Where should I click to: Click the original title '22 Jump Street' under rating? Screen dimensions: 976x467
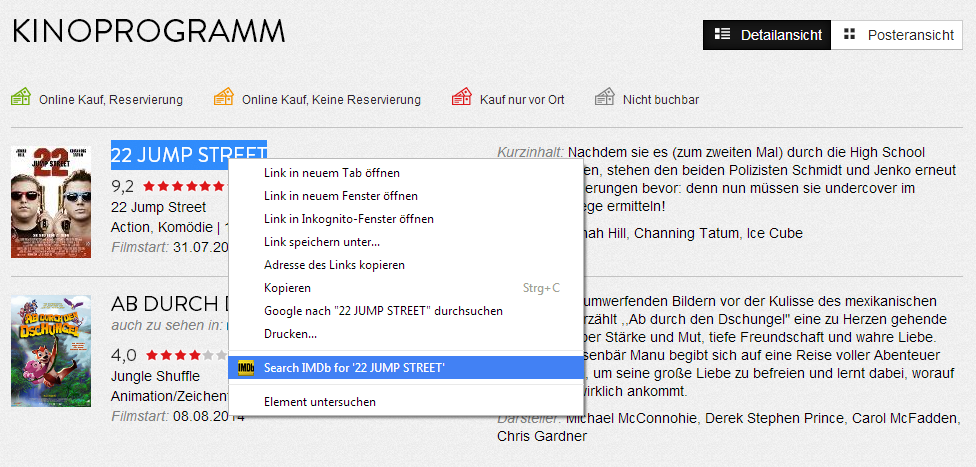click(158, 207)
